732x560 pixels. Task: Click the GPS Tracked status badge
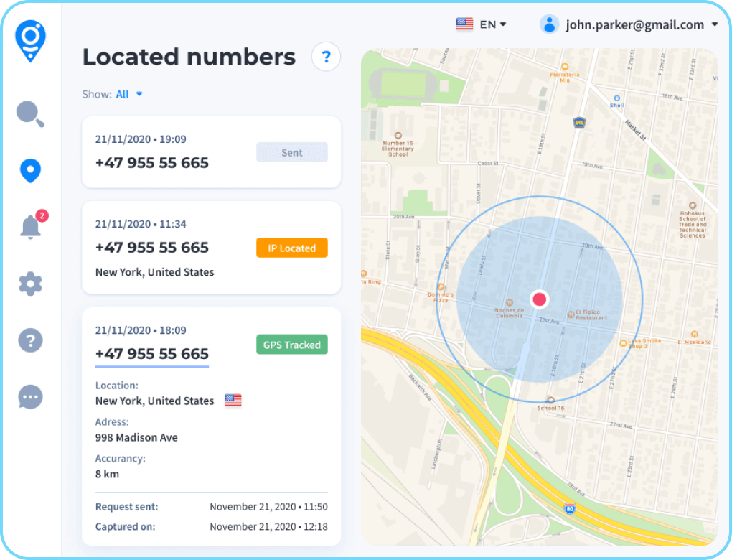point(291,344)
